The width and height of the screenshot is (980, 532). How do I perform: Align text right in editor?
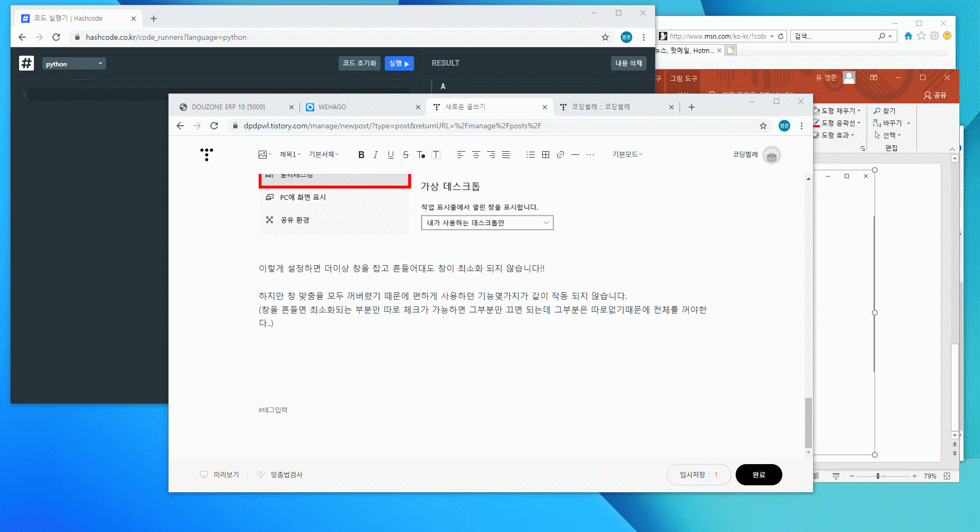[x=491, y=155]
